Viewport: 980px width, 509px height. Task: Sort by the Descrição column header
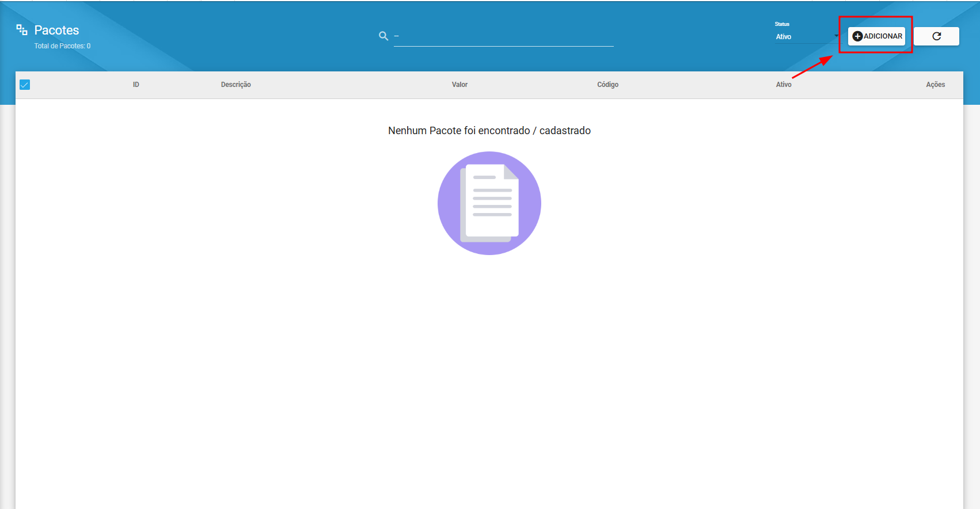point(235,85)
